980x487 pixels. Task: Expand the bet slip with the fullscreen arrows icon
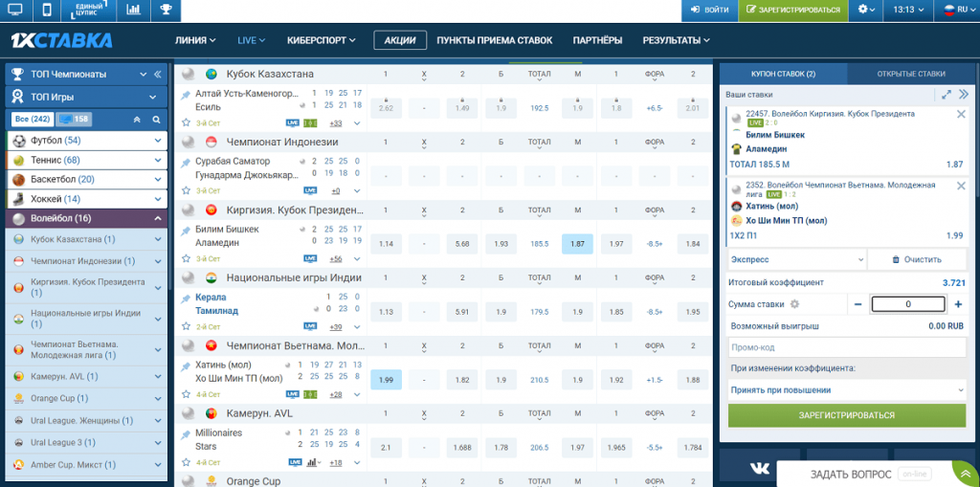[946, 95]
